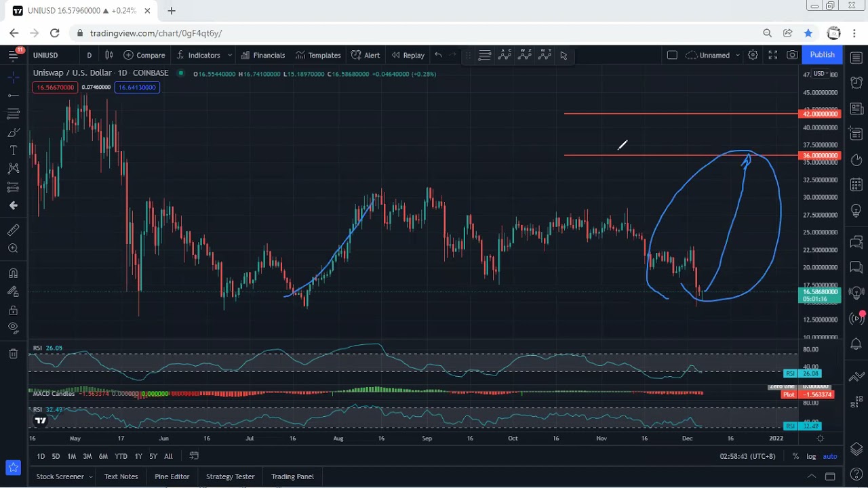The image size is (868, 488).
Task: Click the Compare symbol button
Action: [x=144, y=55]
